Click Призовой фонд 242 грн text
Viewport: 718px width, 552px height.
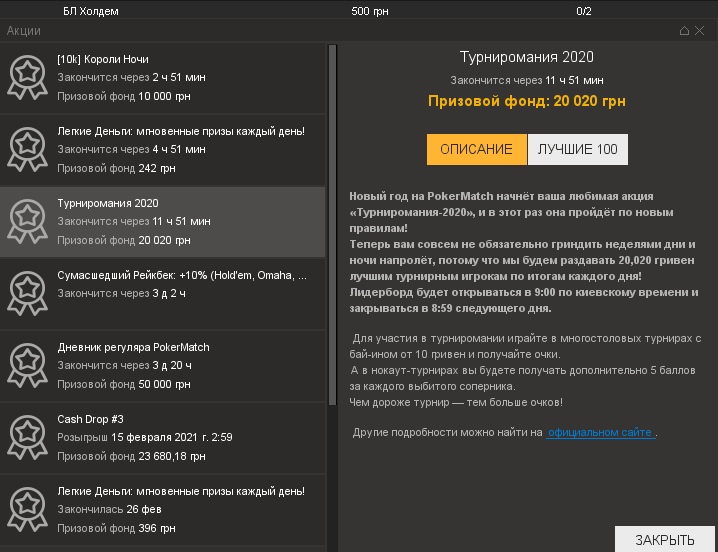point(116,169)
